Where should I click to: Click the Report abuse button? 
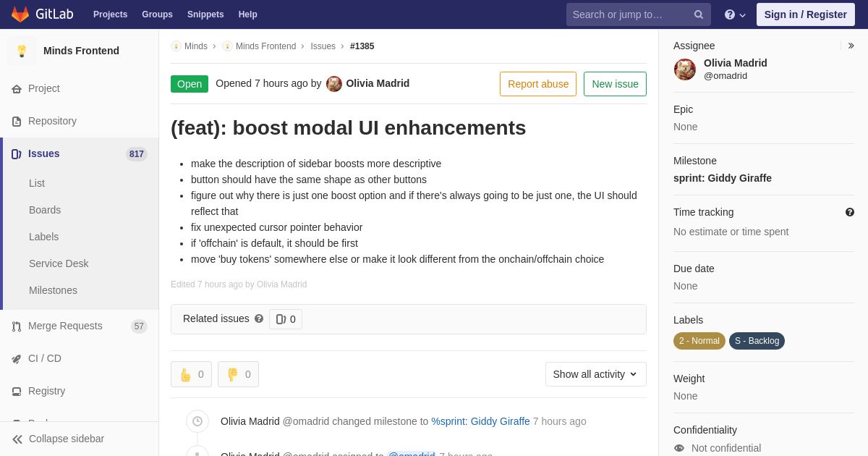[538, 84]
